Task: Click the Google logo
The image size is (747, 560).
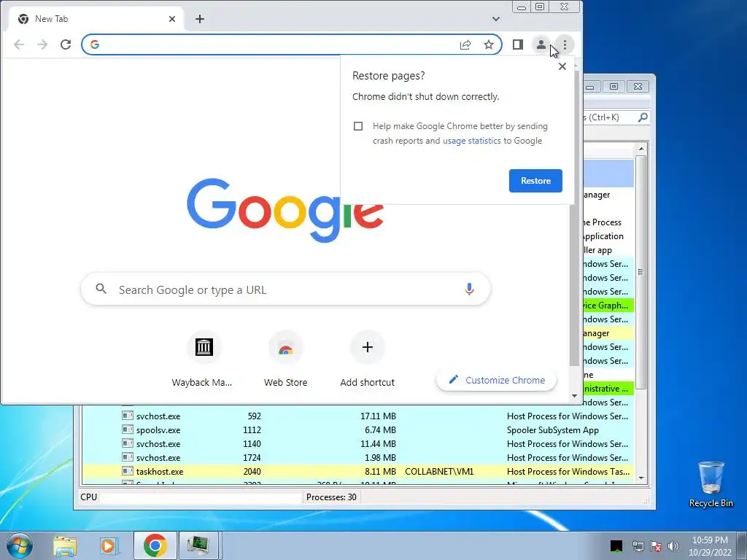Action: 285,209
